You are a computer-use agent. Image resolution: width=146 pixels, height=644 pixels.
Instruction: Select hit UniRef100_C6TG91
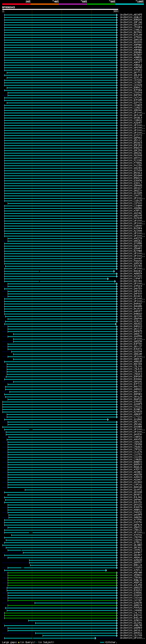pos(131,80)
